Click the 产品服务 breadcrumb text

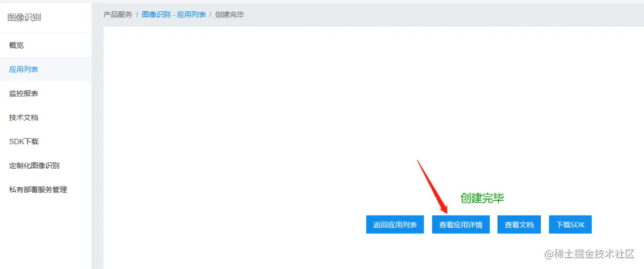[x=118, y=15]
